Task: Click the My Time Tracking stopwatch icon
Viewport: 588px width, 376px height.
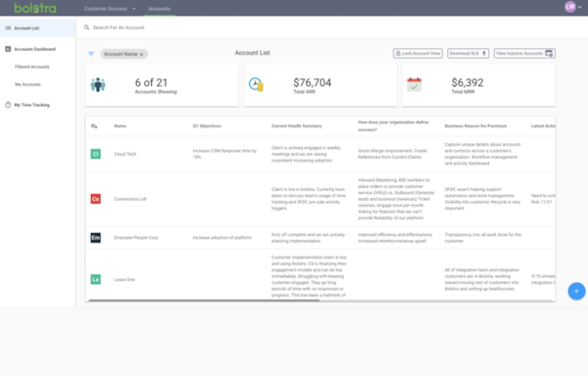Action: pos(8,105)
